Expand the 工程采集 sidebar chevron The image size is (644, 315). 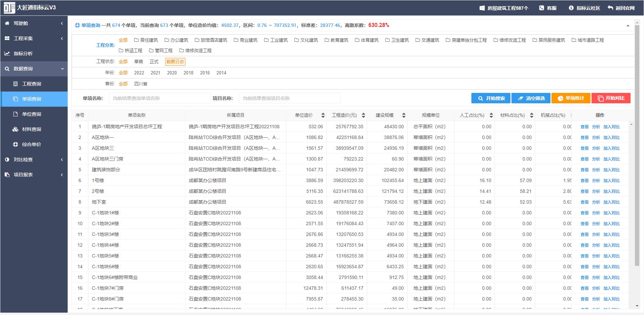coord(62,38)
